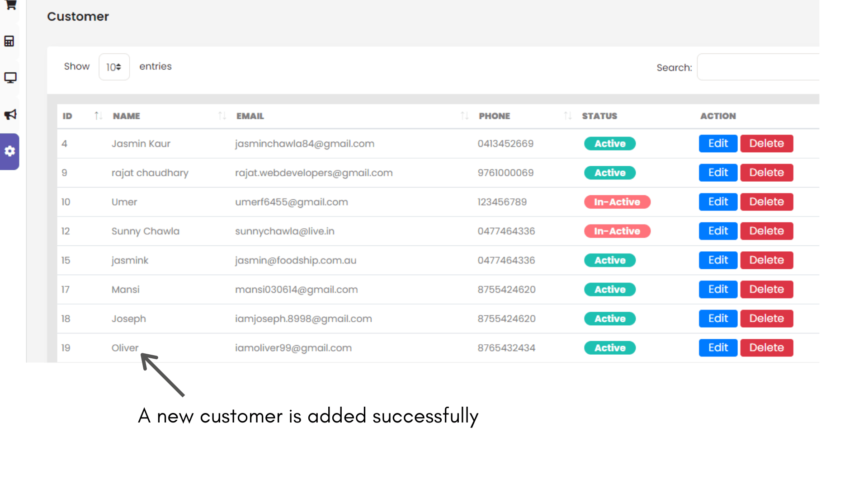This screenshot has height=488, width=868.
Task: Click the Status column header
Action: [x=599, y=116]
